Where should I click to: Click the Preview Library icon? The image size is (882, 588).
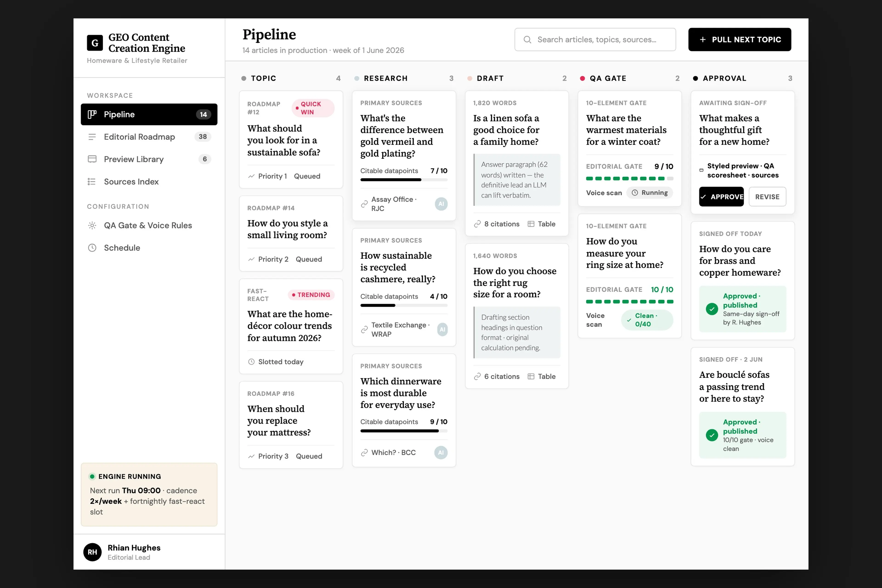click(x=92, y=159)
